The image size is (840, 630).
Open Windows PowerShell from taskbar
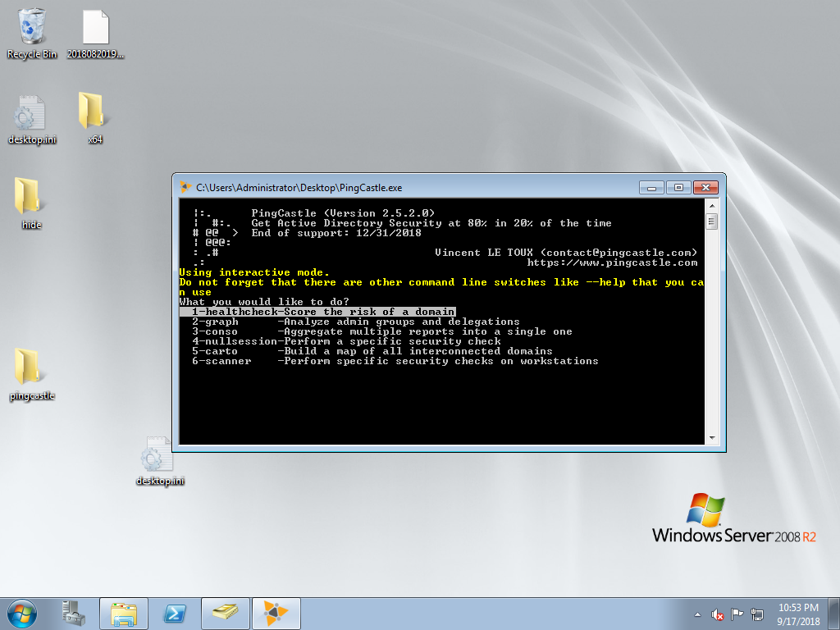tap(173, 613)
